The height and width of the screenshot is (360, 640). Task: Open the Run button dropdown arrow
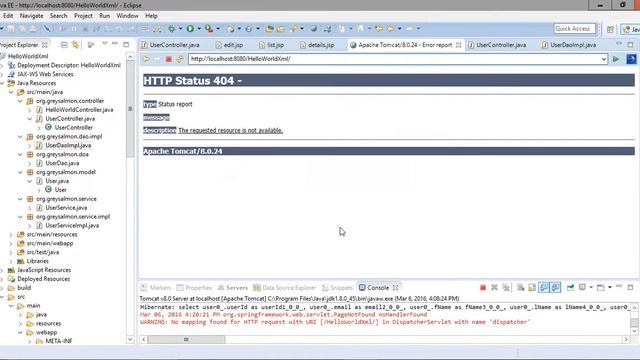pos(199,29)
